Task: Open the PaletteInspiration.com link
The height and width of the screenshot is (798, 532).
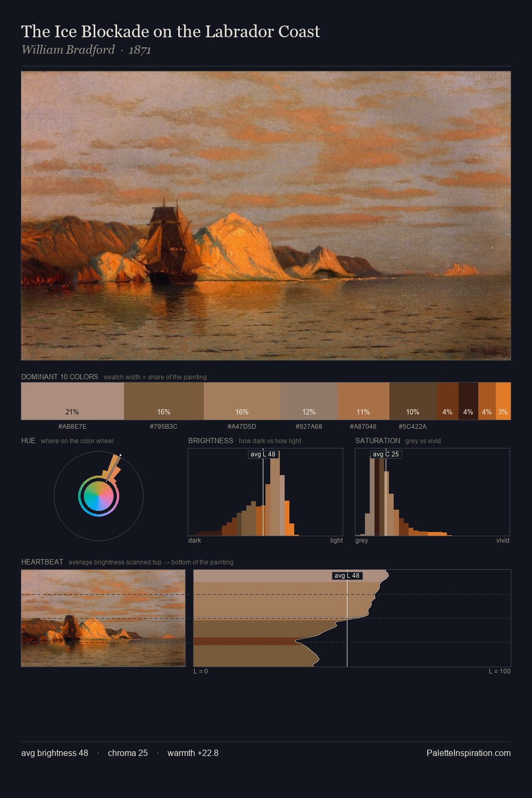Action: (469, 753)
